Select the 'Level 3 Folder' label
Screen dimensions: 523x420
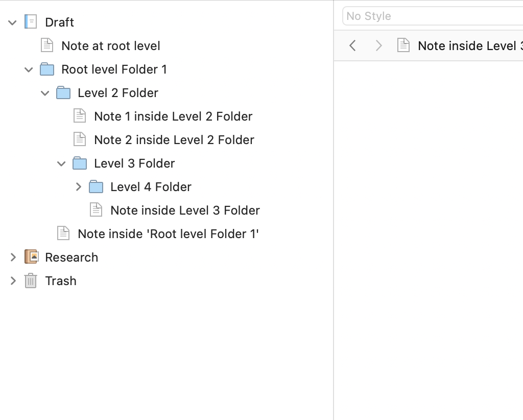[134, 164]
